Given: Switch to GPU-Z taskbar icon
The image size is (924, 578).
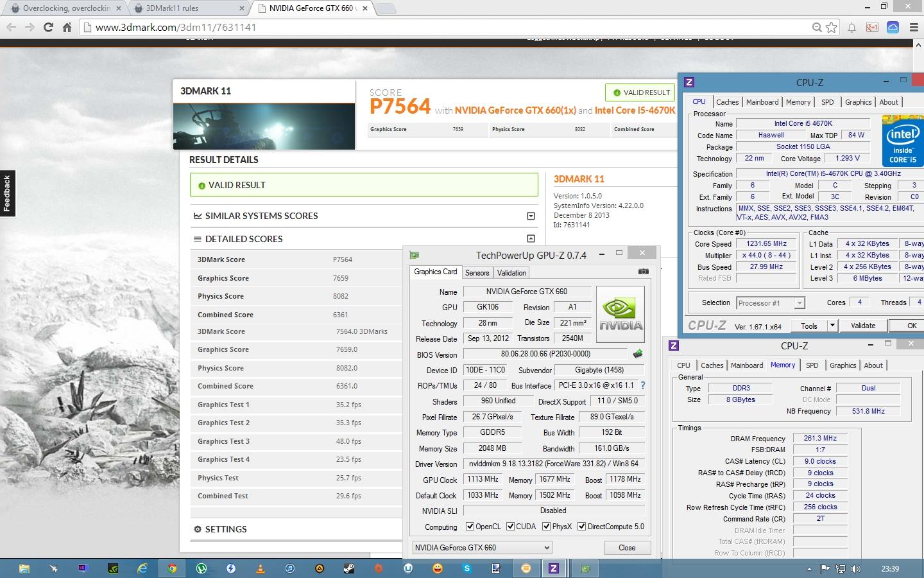Looking at the screenshot, I should click(x=585, y=568).
